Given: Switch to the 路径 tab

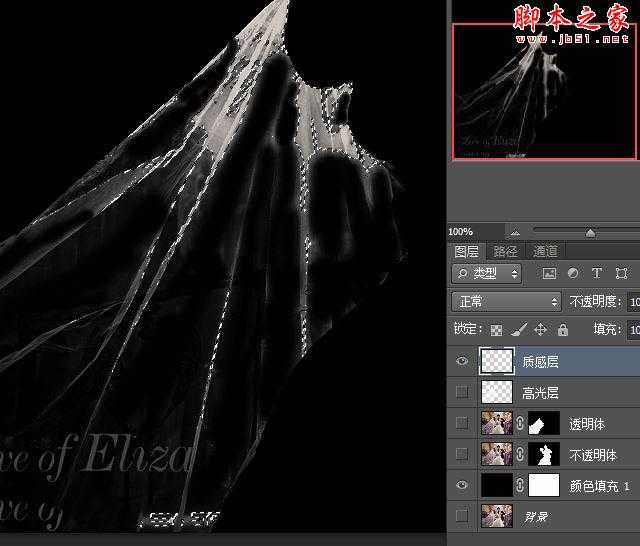Looking at the screenshot, I should click(505, 251).
